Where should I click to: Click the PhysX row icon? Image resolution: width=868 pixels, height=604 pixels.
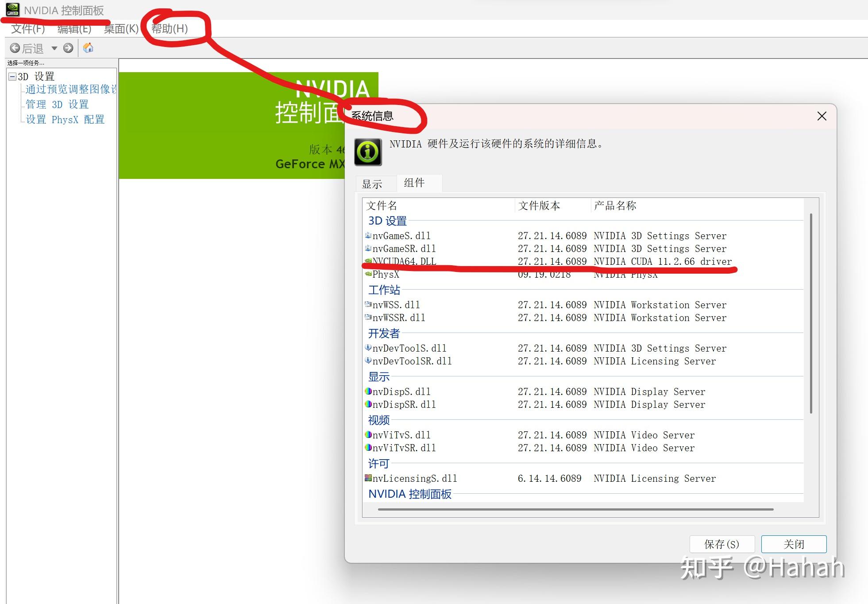368,274
